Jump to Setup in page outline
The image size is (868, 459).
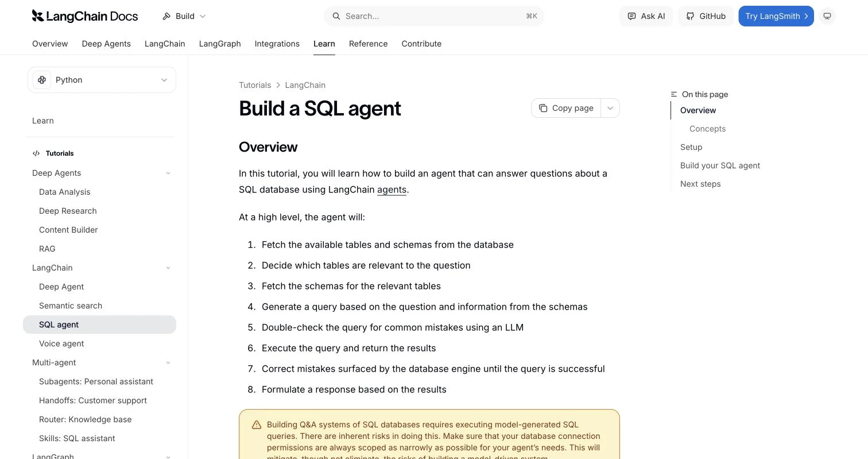(691, 147)
